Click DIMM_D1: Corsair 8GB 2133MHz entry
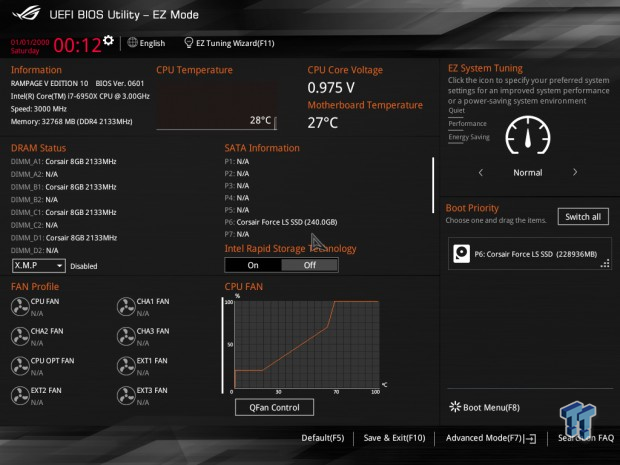Viewport: 620px width, 465px height. point(64,238)
